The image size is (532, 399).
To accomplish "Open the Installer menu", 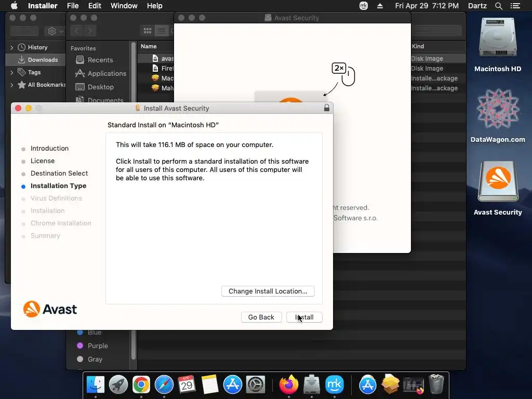I will coord(43,6).
